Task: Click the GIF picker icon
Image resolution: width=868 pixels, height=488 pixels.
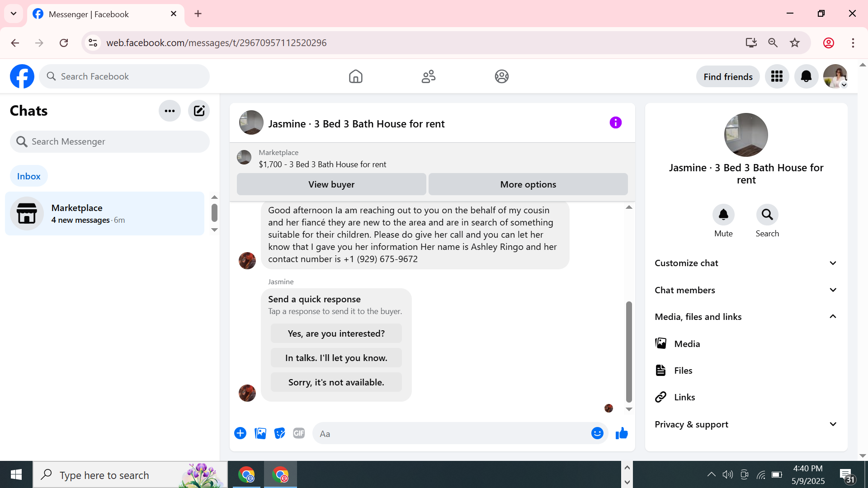Action: click(299, 433)
